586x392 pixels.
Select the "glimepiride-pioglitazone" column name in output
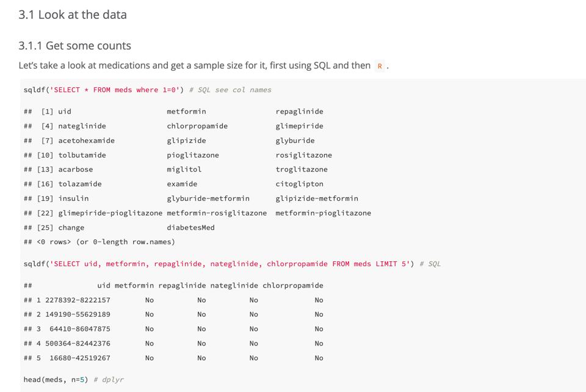pos(110,213)
